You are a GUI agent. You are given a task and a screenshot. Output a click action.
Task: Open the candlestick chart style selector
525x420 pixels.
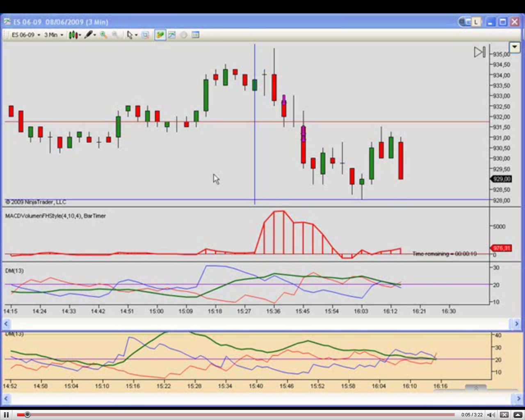pos(74,35)
